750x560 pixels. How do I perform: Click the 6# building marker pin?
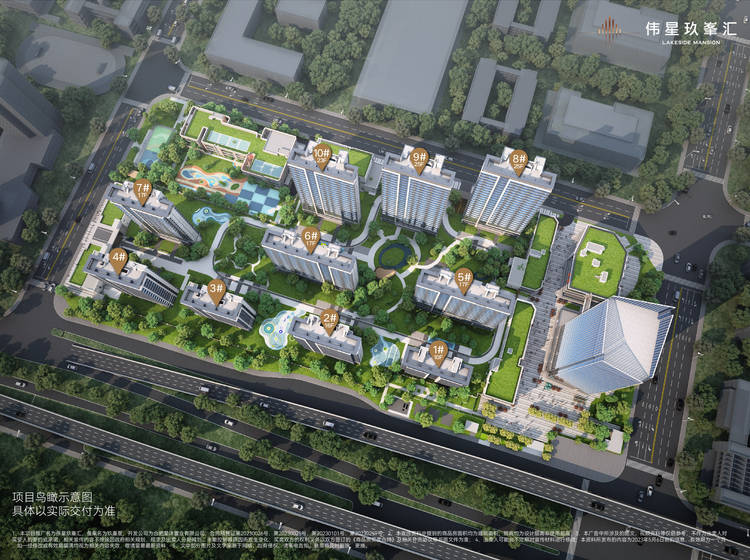pos(311,239)
